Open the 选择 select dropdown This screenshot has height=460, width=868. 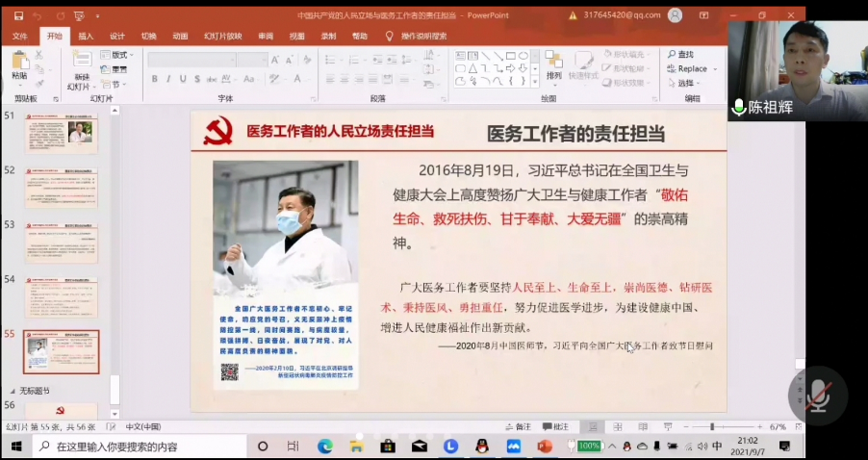coord(684,83)
